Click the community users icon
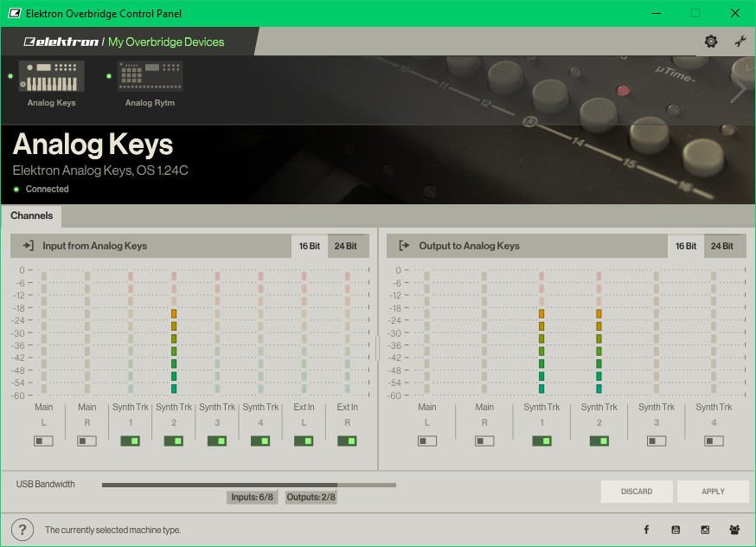Screen dimensions: 756x547 (x=734, y=530)
